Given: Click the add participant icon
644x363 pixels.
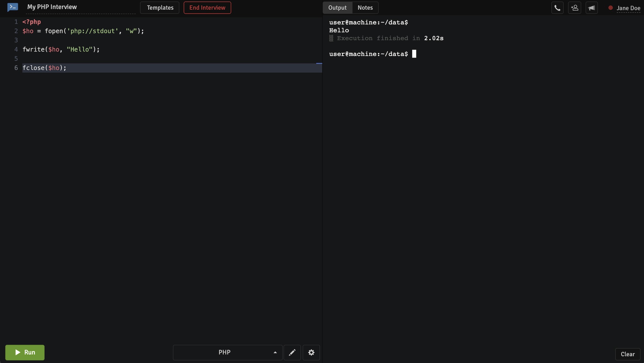Looking at the screenshot, I should [574, 8].
